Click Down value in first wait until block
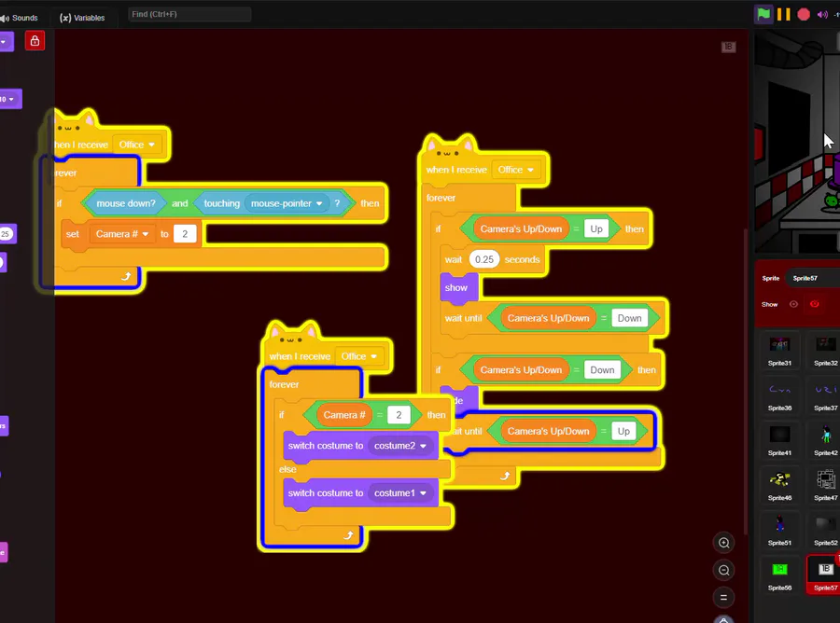The image size is (840, 623). (x=629, y=318)
